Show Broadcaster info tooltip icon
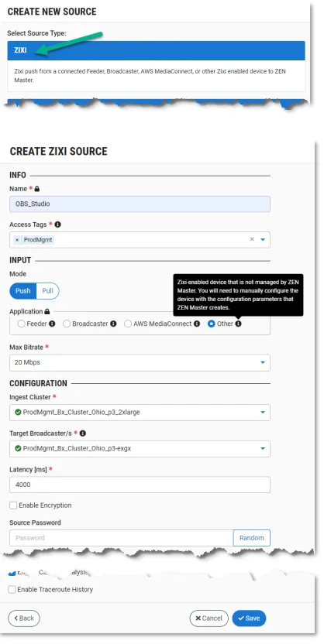Image resolution: width=324 pixels, height=644 pixels. (x=113, y=324)
